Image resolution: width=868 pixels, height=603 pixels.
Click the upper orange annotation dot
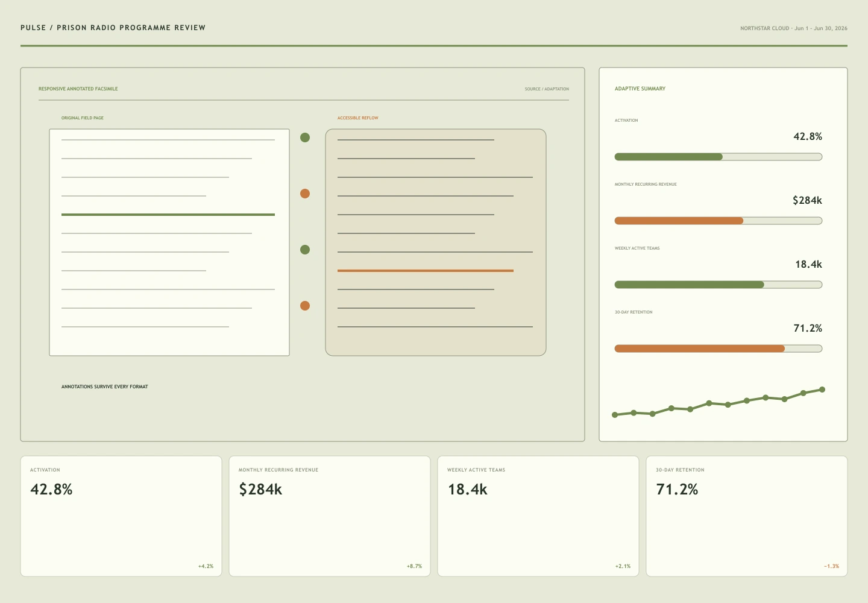click(305, 194)
